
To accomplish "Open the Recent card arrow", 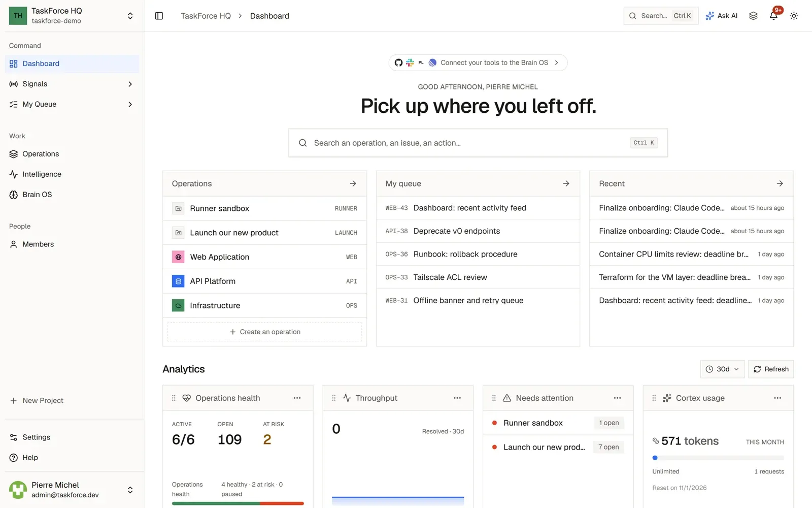I will tap(780, 183).
